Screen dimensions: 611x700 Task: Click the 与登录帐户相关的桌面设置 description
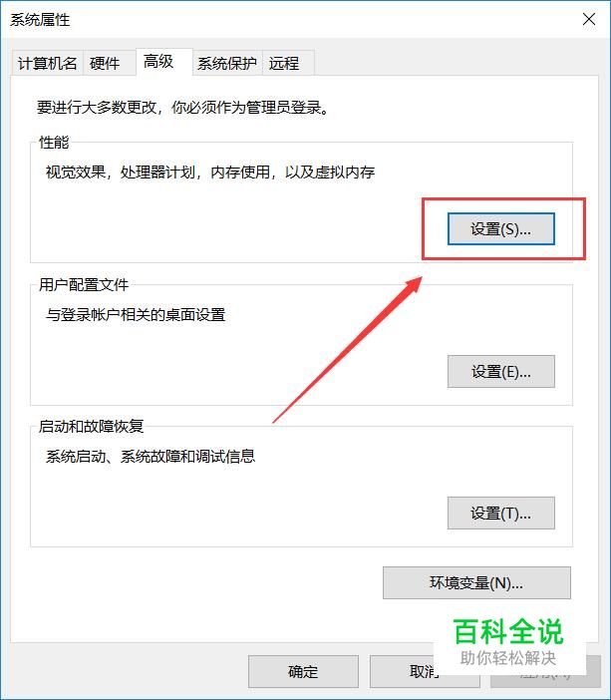click(136, 315)
